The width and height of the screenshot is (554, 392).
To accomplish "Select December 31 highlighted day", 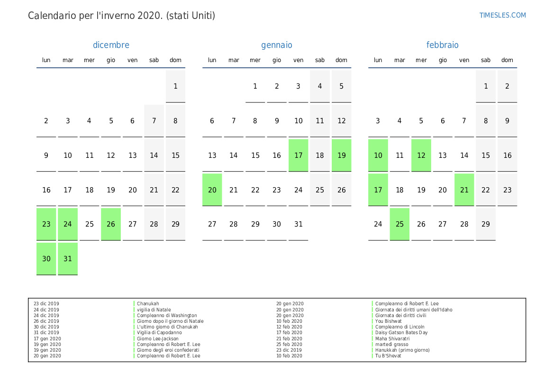I will click(68, 259).
